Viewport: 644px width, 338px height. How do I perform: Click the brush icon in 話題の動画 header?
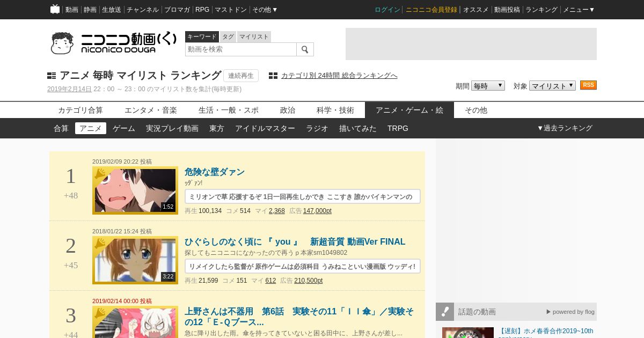point(445,312)
